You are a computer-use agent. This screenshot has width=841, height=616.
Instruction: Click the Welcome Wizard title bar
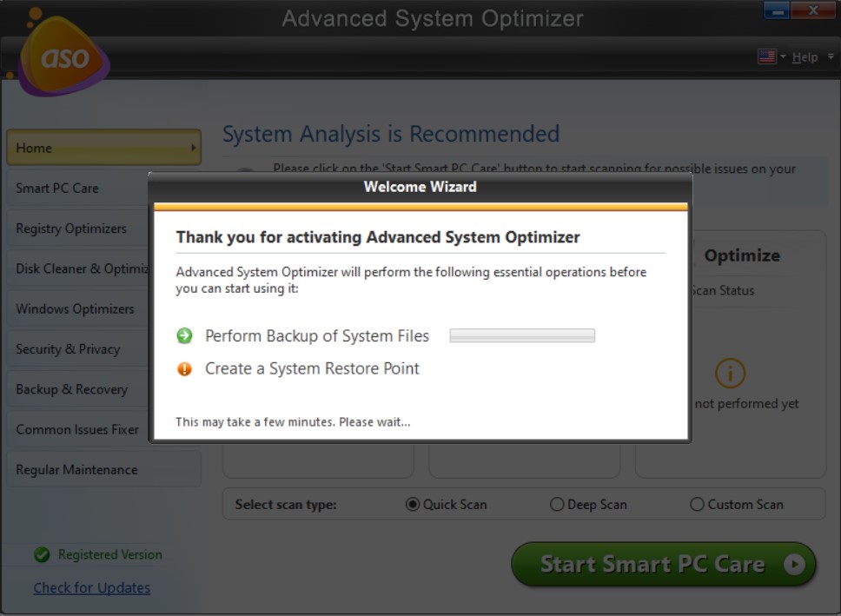tap(420, 186)
